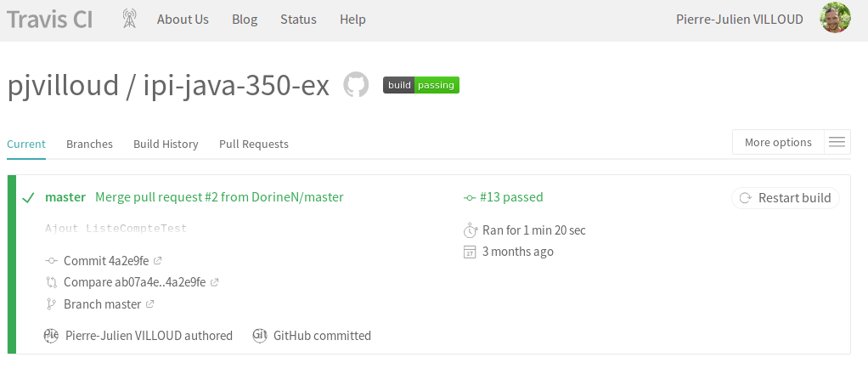
Task: Open the GitHub repository octocat icon
Action: click(356, 85)
